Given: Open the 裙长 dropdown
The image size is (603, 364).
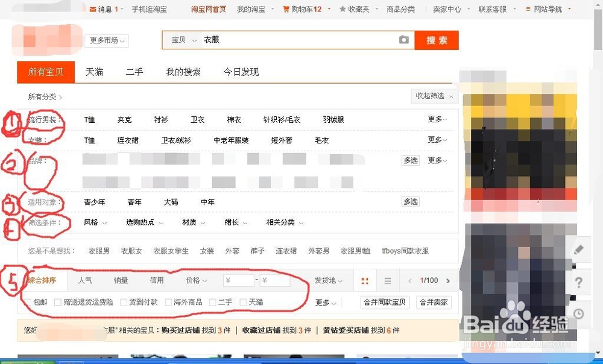Looking at the screenshot, I should (x=236, y=222).
